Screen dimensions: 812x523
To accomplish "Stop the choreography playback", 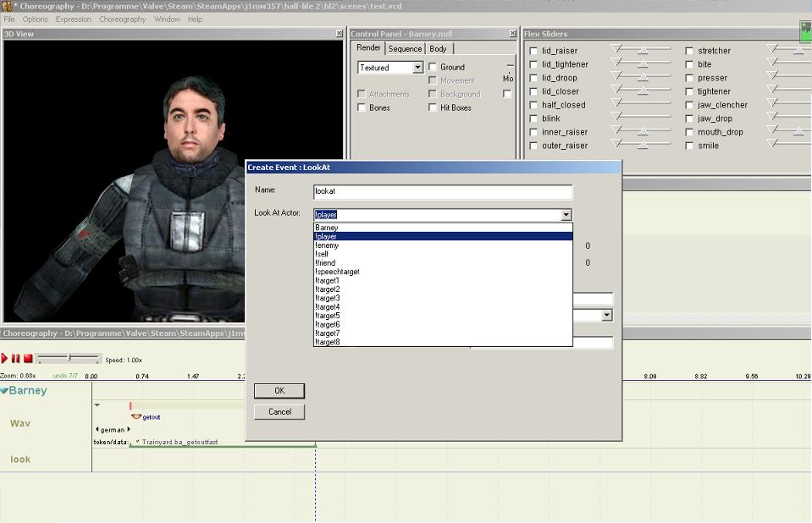I will (28, 358).
